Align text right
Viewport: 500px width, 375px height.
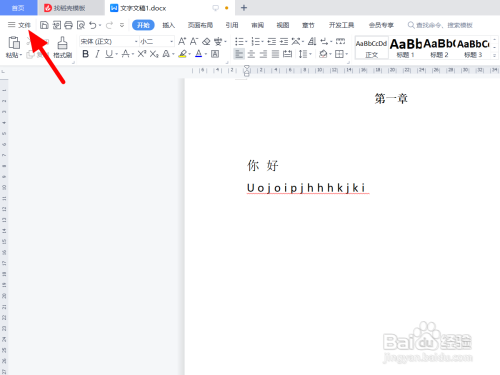click(263, 54)
